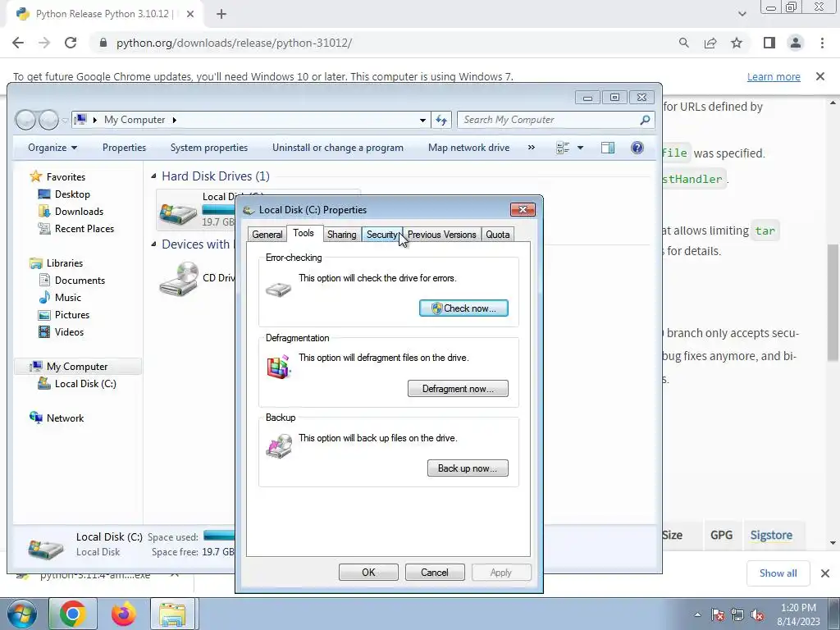Open Videos library
The image size is (840, 630).
tap(69, 332)
